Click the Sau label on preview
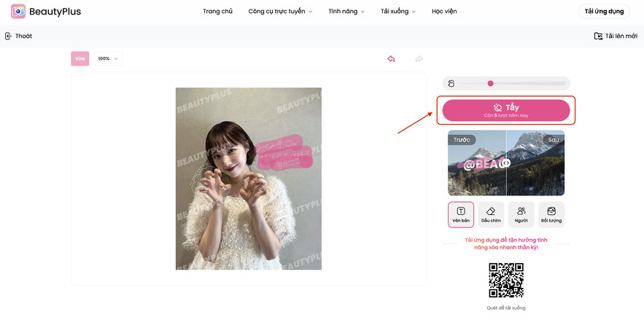 tap(554, 140)
